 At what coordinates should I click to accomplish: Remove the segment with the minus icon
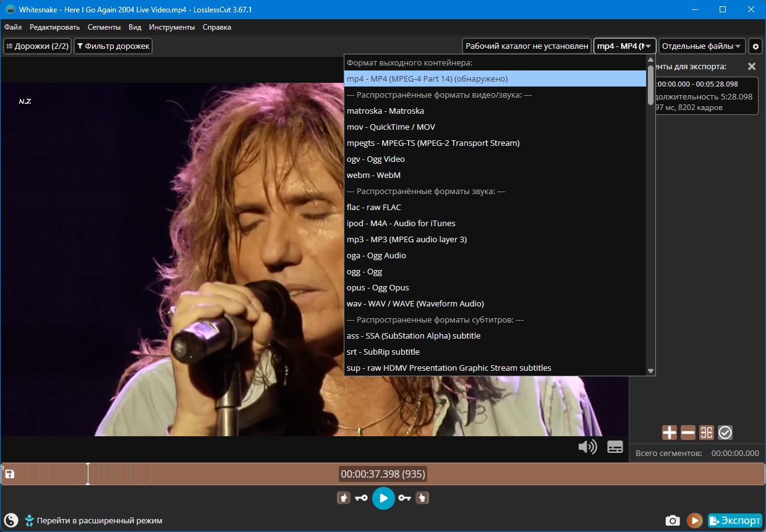(688, 433)
